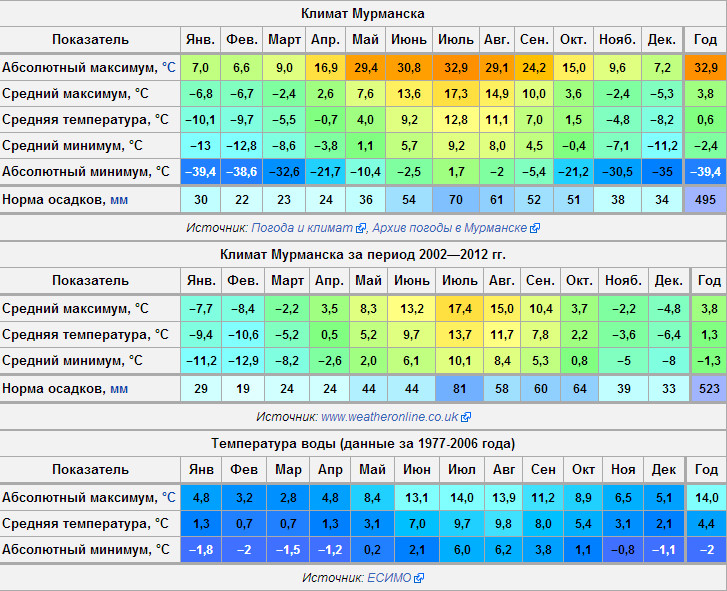This screenshot has height=591, width=727.
Task: Click 'Средняя температура, °C' label in water table
Action: click(x=85, y=524)
